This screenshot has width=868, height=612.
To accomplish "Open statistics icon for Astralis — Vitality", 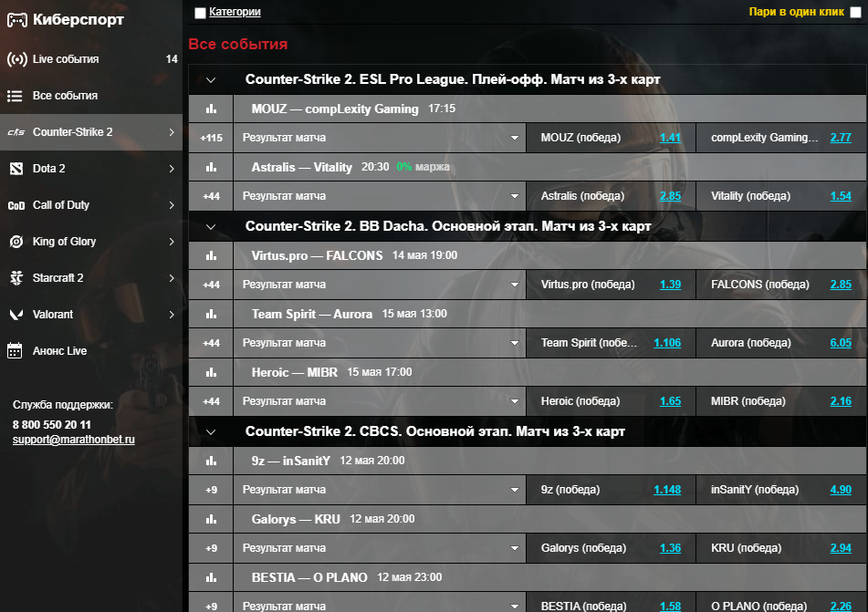I will [211, 167].
